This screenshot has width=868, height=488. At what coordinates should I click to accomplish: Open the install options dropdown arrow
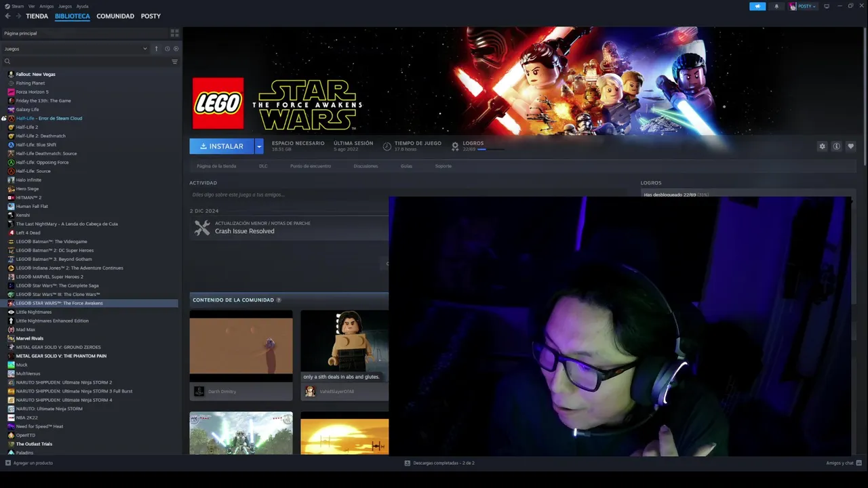point(259,146)
